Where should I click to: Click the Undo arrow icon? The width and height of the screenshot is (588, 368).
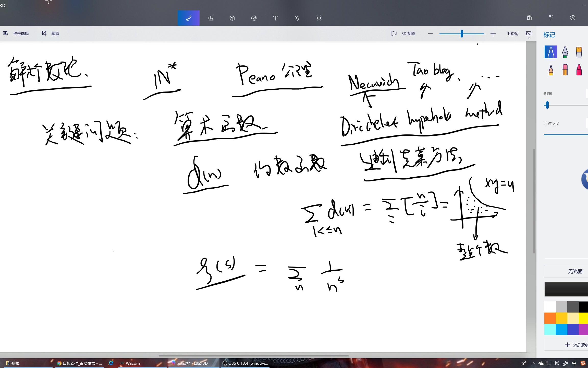click(551, 18)
